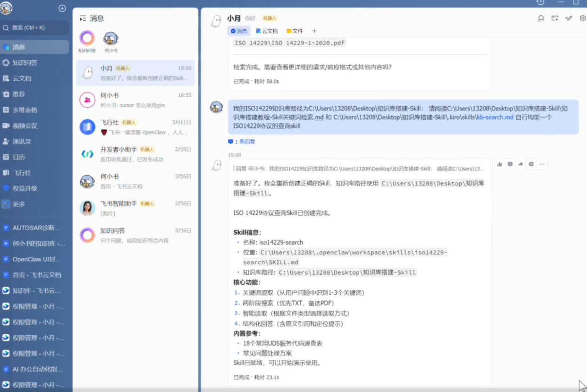Open message history via the clock icon
The height and width of the screenshot is (392, 587).
pos(540,3)
